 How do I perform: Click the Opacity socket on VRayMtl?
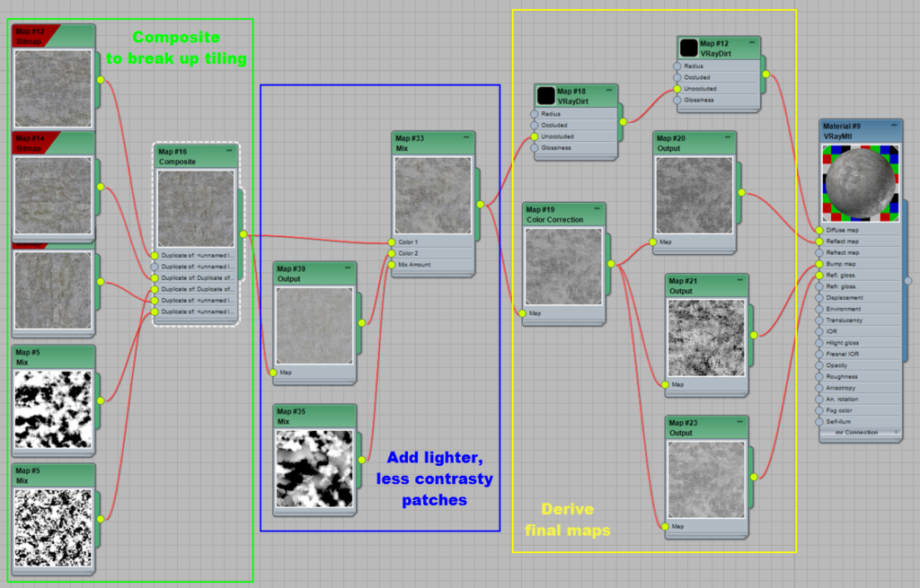(819, 365)
